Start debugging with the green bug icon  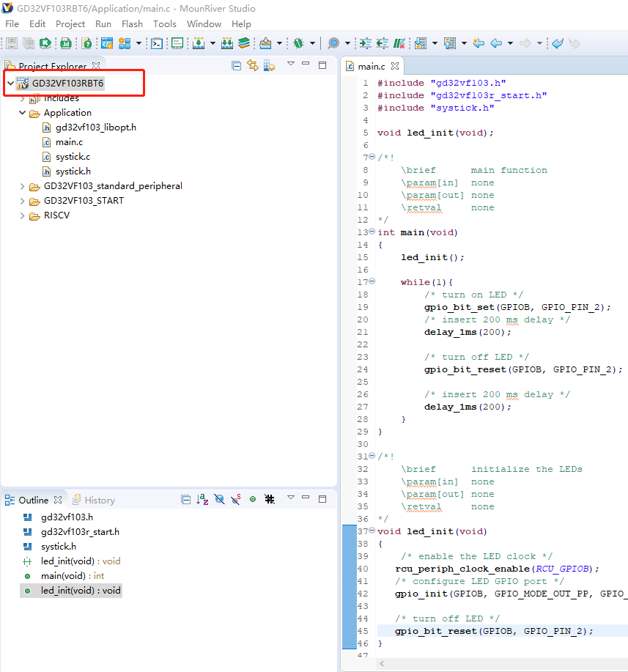click(x=299, y=43)
